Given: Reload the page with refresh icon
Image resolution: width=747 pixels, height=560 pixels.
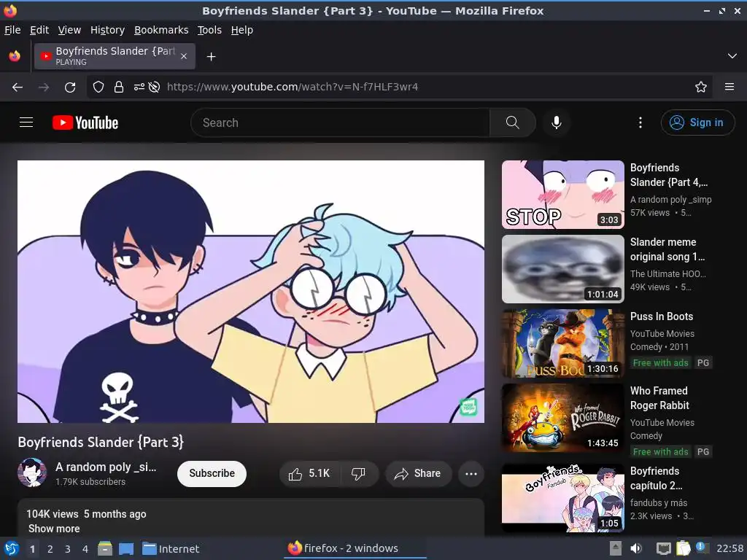Looking at the screenshot, I should coord(70,87).
